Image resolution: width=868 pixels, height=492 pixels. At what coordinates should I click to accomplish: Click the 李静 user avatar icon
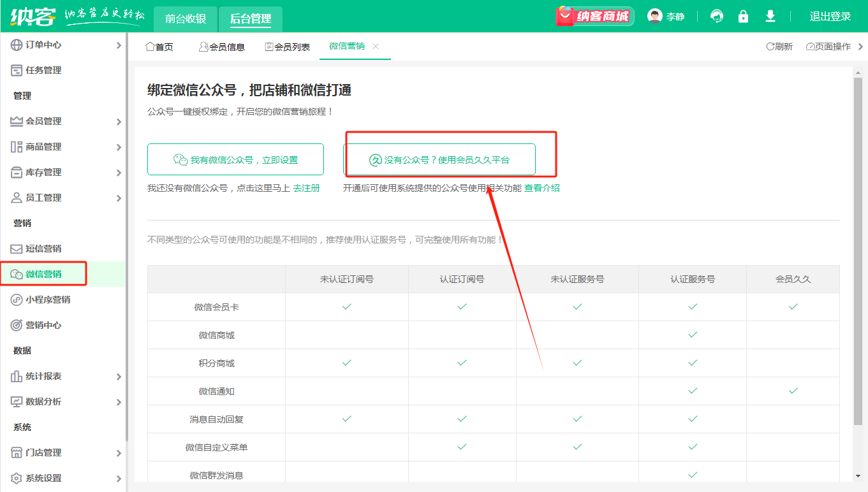(655, 17)
